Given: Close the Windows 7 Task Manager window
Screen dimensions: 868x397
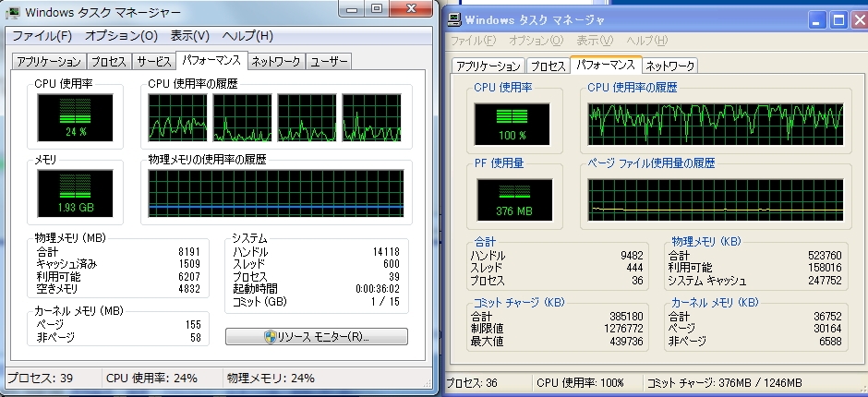Looking at the screenshot, I should point(411,9).
